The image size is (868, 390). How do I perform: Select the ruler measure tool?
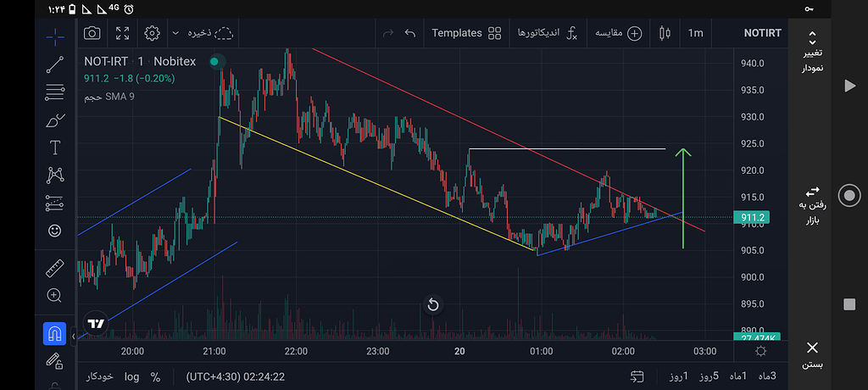click(x=55, y=268)
